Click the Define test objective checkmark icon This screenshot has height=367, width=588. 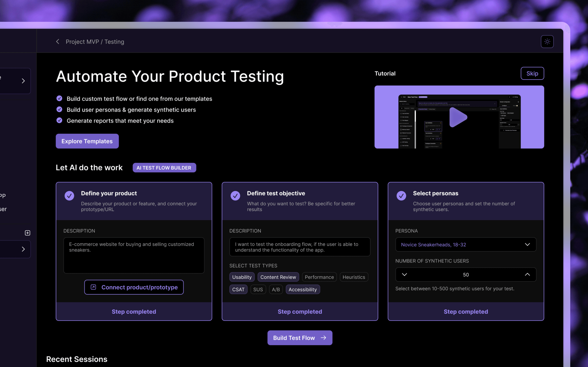click(x=235, y=196)
